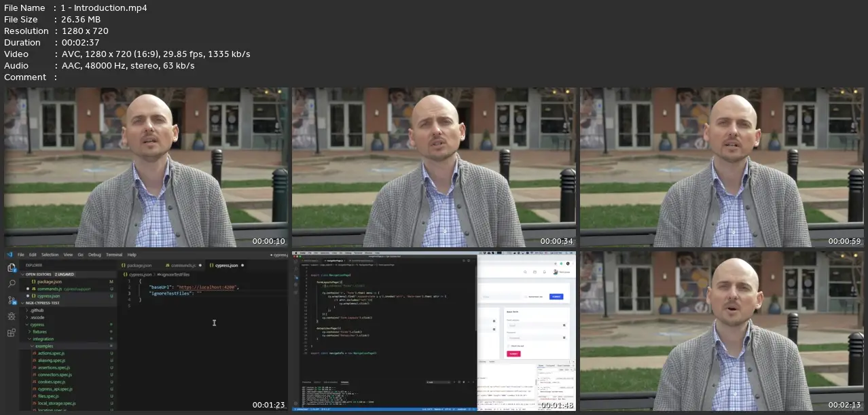Screen dimensions: 868x415
Task: Click the pink SUBMIT button in the web app
Action: (x=513, y=354)
